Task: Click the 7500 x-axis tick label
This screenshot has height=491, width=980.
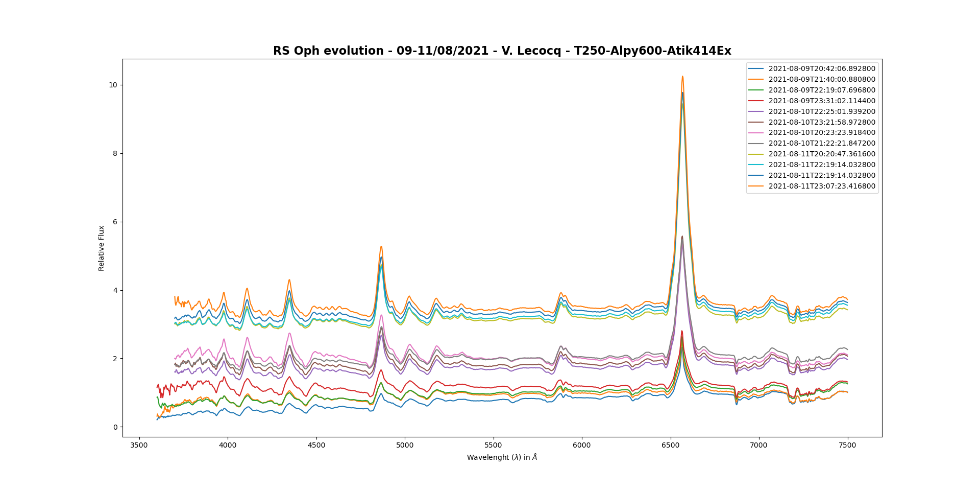Action: click(847, 446)
